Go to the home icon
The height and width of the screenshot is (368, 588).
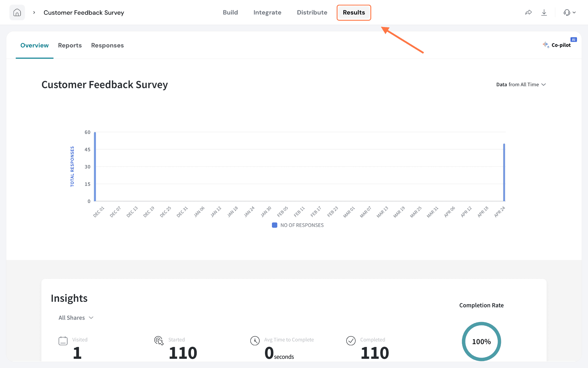pyautogui.click(x=17, y=12)
